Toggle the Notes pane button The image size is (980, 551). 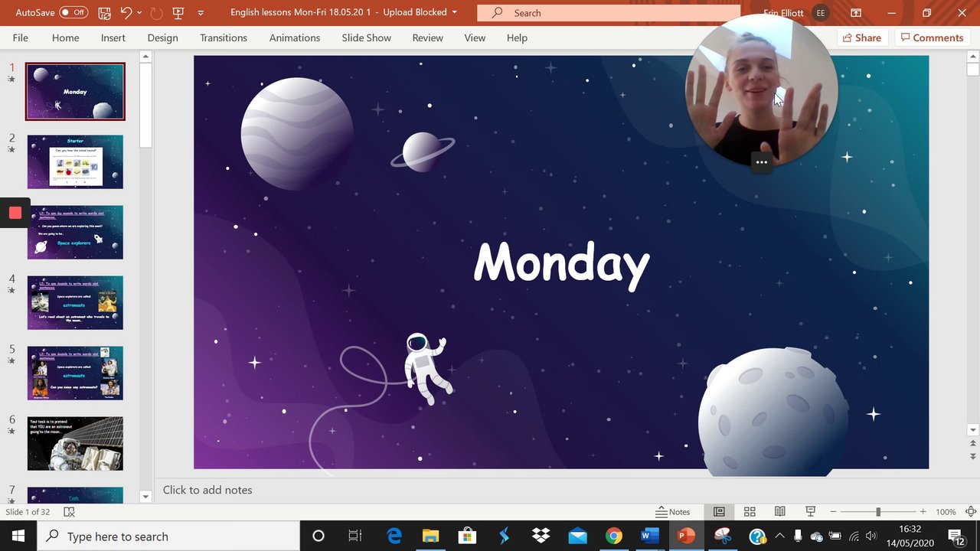[673, 512]
